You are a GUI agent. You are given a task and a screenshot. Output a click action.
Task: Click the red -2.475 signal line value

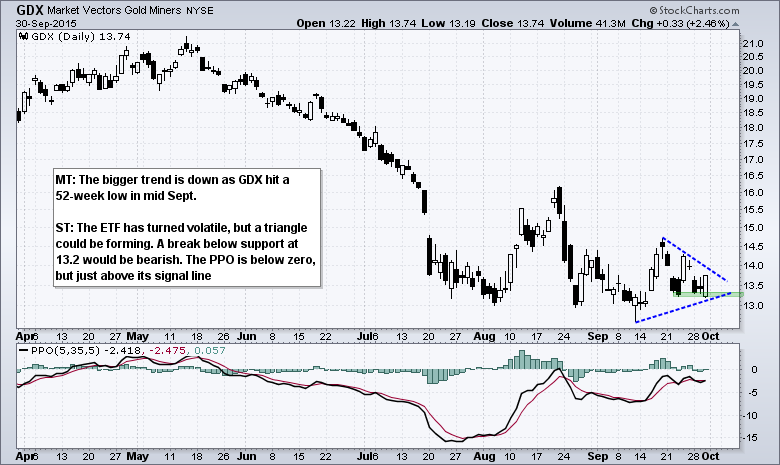pos(168,350)
